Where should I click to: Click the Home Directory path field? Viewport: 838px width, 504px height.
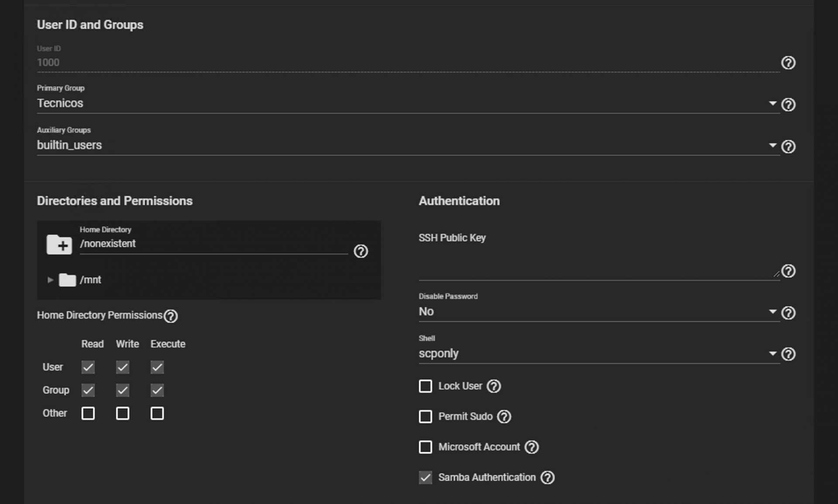pos(213,244)
